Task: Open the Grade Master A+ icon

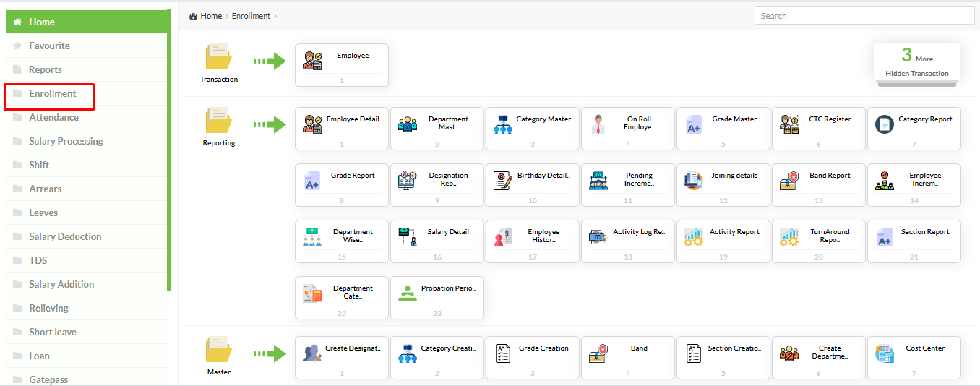Action: click(694, 124)
